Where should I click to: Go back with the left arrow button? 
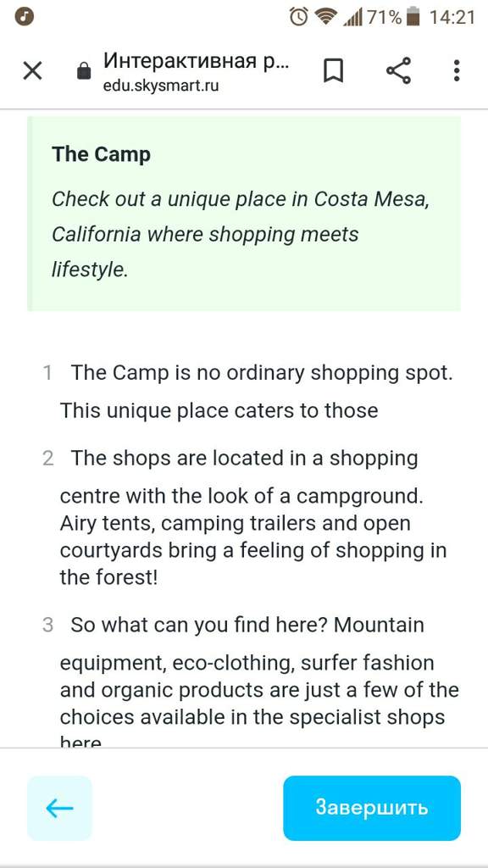point(59,808)
